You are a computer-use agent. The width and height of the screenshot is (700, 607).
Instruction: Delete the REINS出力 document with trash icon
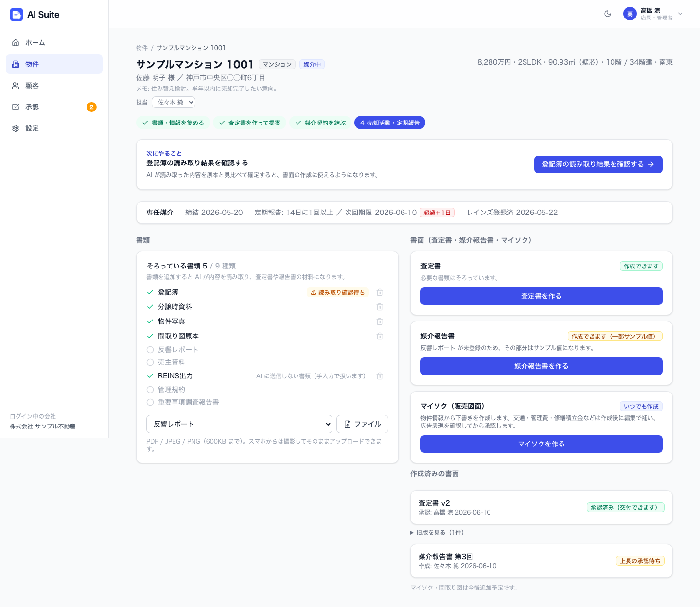[x=380, y=376]
